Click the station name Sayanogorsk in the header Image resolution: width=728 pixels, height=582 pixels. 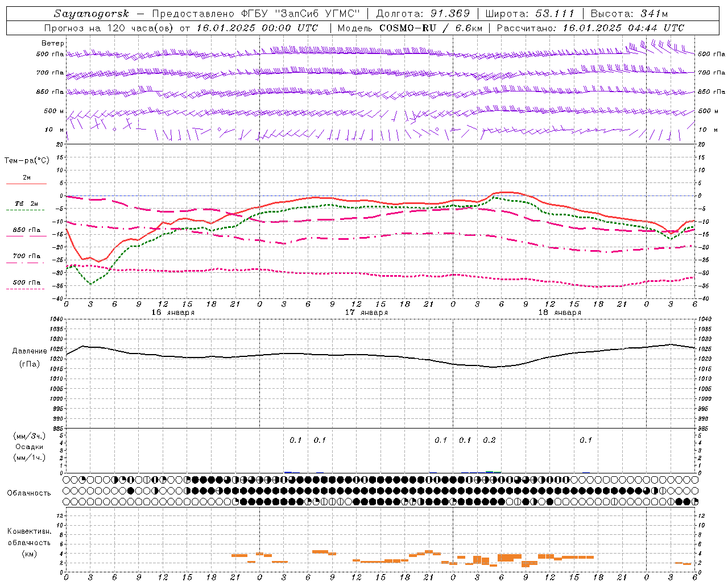[x=92, y=14]
